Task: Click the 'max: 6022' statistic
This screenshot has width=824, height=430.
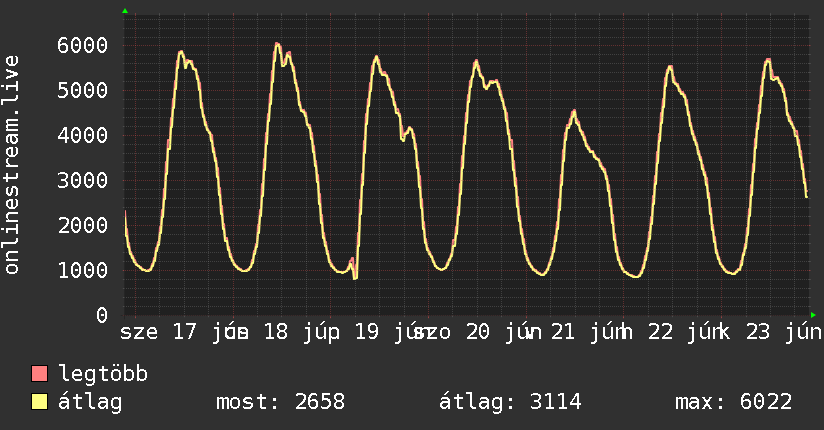Action: click(x=734, y=402)
